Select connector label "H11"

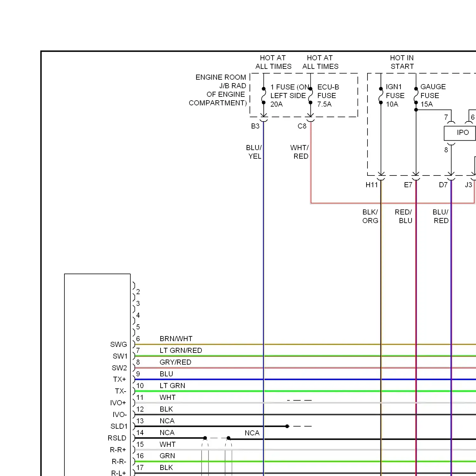(x=372, y=185)
